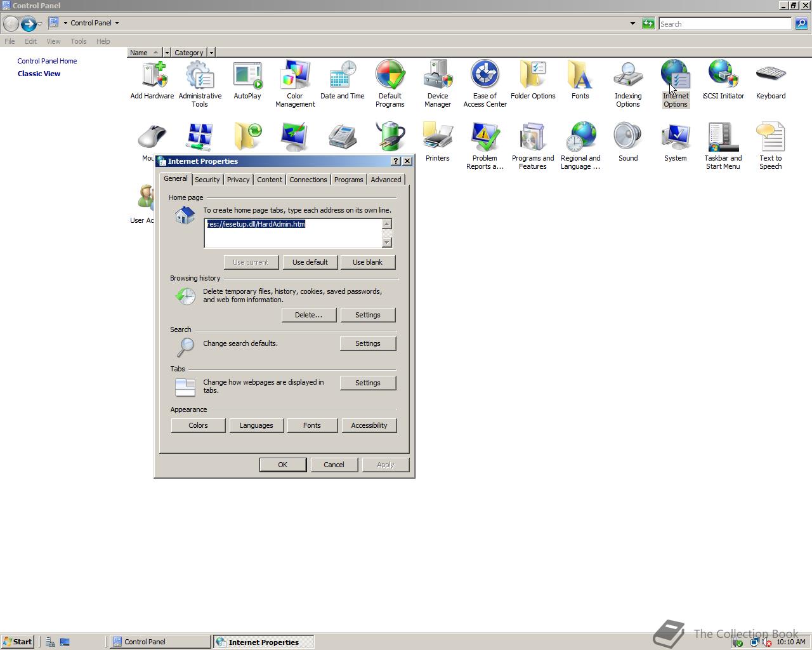Open Sound control panel icon
This screenshot has height=650, width=812.
click(x=628, y=142)
